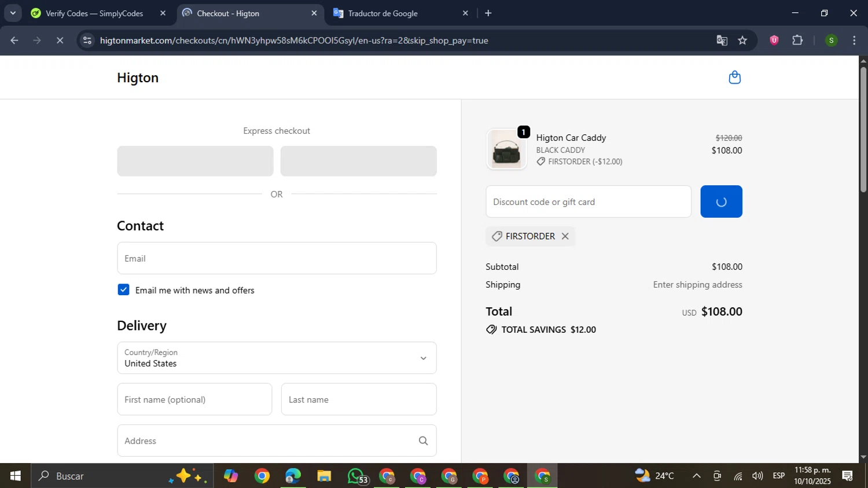Click the address bar URL
This screenshot has height=488, width=868.
click(294, 41)
